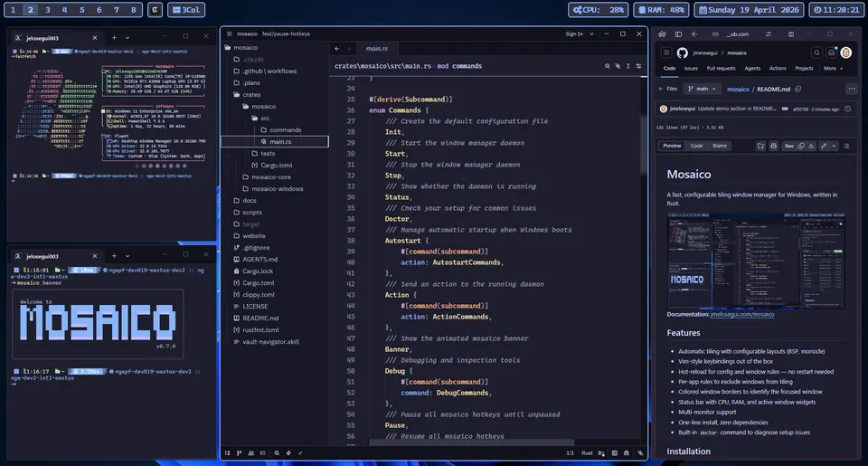The image size is (868, 466).
Task: Click the CPU usage widget in status bar
Action: click(x=598, y=9)
